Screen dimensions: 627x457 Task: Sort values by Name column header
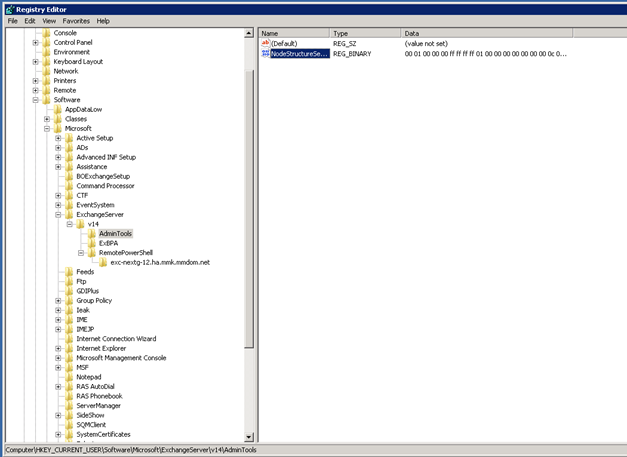(294, 33)
